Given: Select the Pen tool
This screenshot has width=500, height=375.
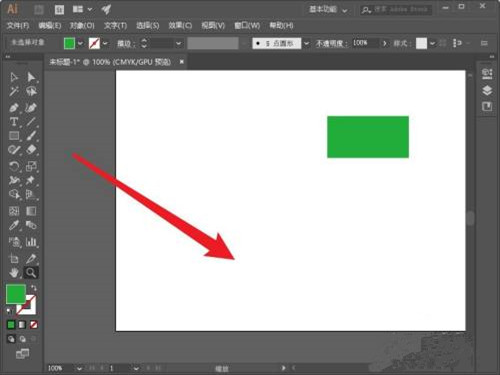Looking at the screenshot, I should 14,108.
